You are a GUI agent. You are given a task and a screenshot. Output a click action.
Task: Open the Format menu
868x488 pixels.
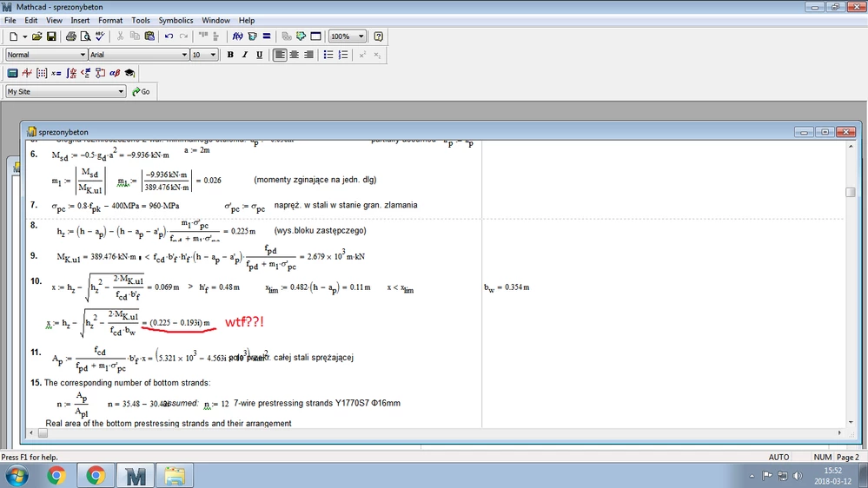click(110, 21)
